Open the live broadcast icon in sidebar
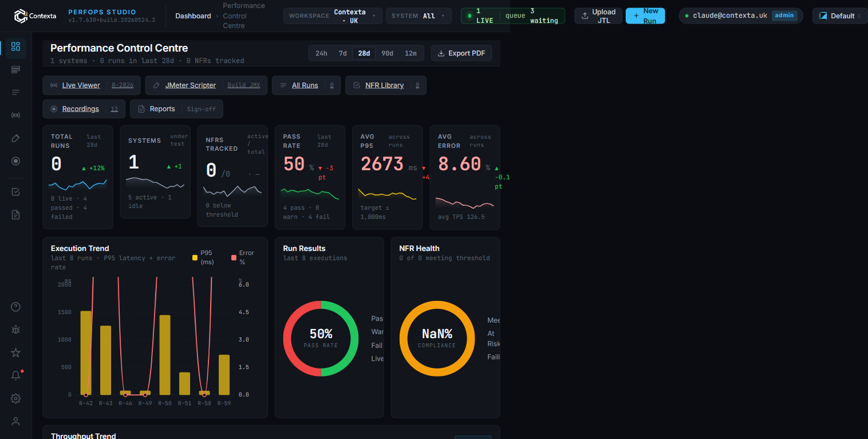The image size is (868, 439). 15,115
